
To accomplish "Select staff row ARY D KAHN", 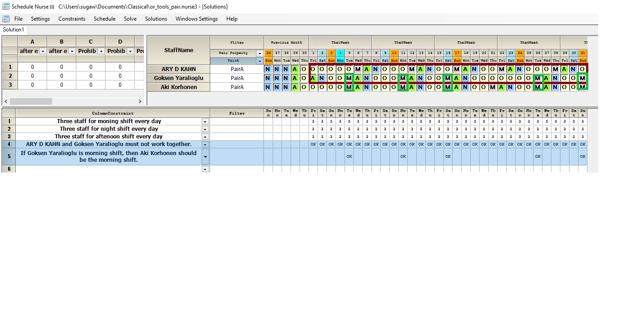I will [x=178, y=69].
